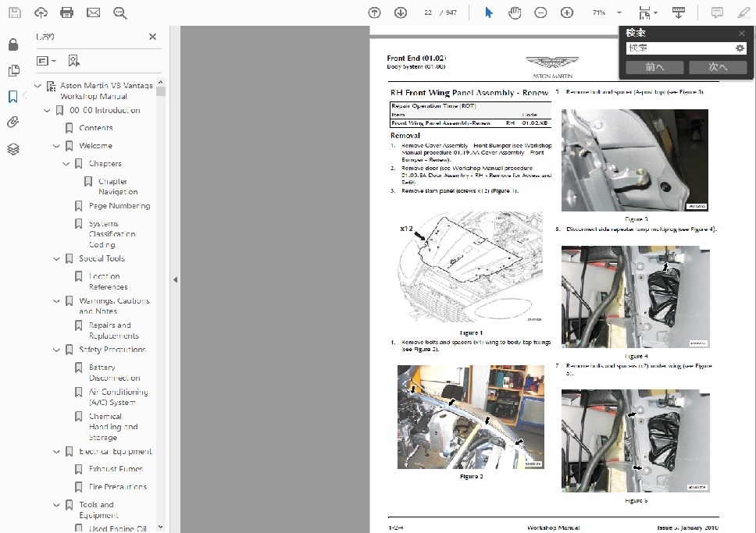Image resolution: width=756 pixels, height=533 pixels.
Task: Click the search options gear in the find bar
Action: tap(740, 48)
